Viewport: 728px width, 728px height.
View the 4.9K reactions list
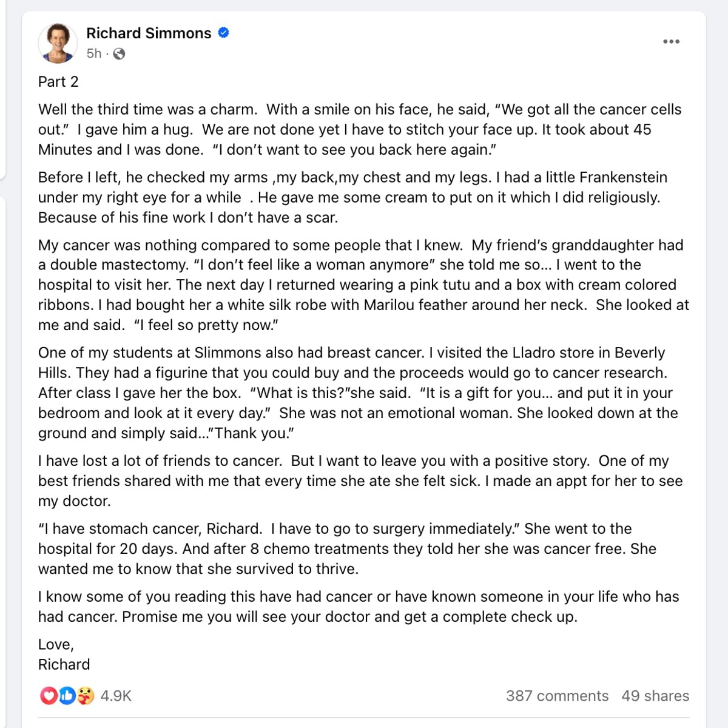point(116,696)
